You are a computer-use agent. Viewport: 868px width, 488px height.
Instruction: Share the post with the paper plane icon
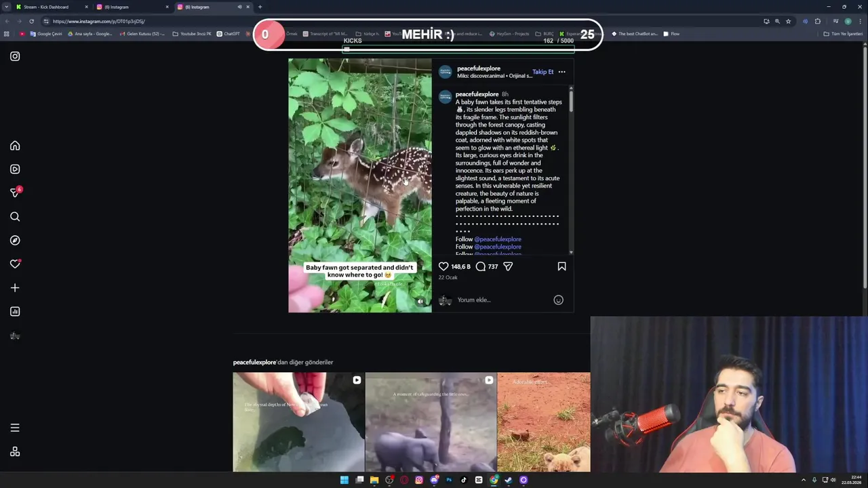click(x=508, y=266)
